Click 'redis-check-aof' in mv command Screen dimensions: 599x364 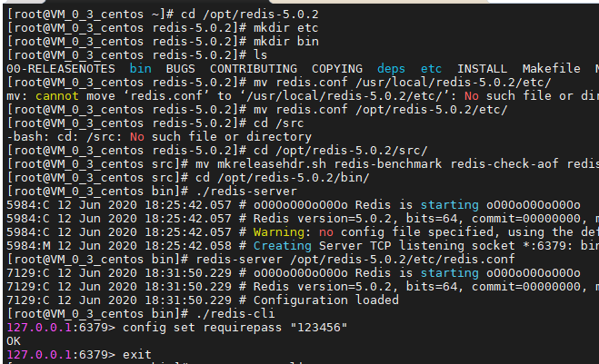[x=504, y=164]
